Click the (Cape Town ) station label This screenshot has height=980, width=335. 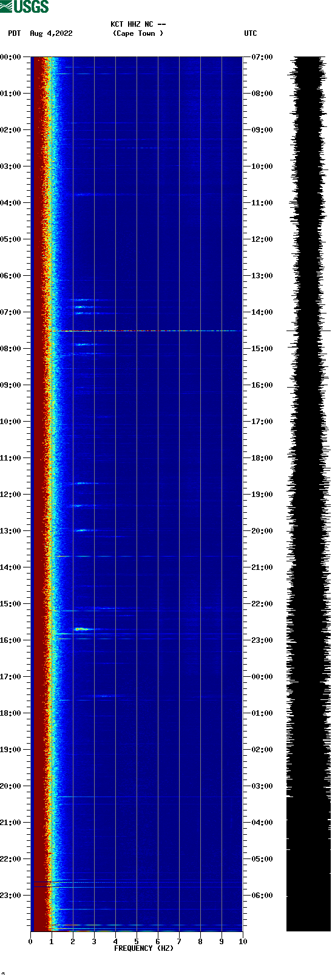click(x=138, y=33)
